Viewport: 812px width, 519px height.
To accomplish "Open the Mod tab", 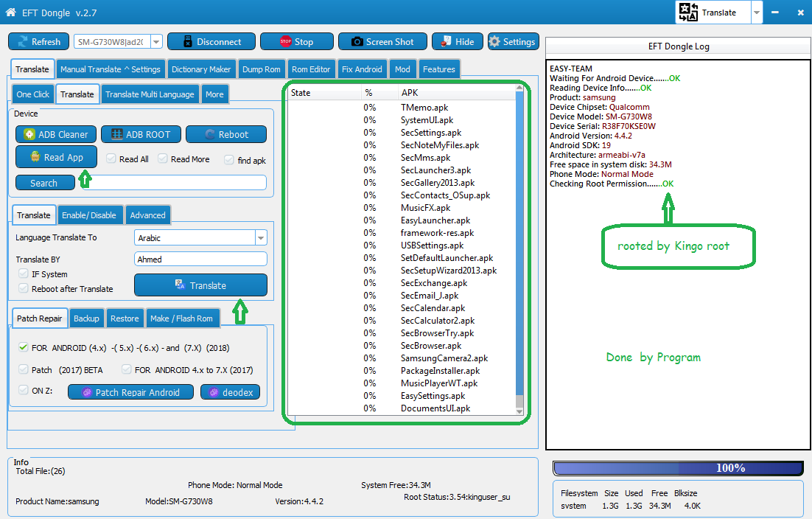I will point(402,69).
